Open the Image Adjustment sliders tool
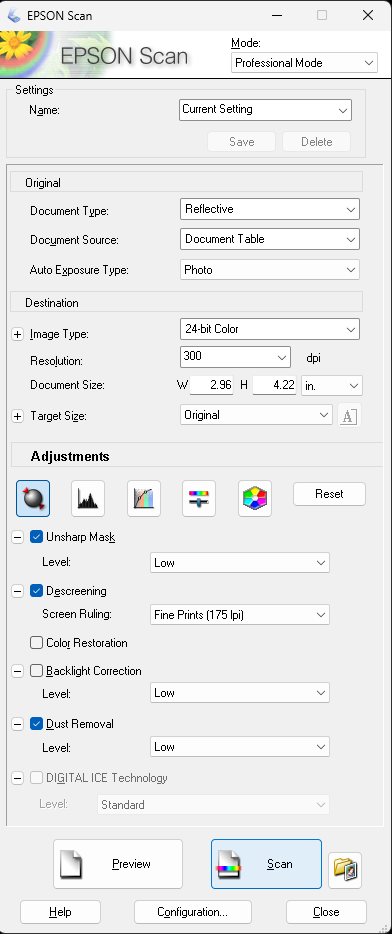This screenshot has width=392, height=934. click(199, 498)
